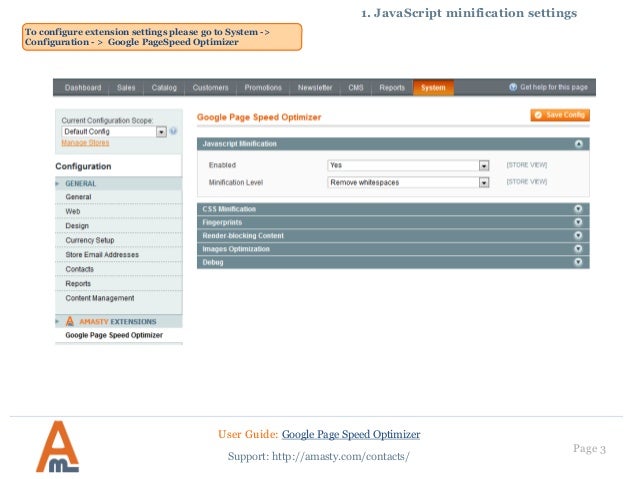Screen dimensions: 638x479
Task: Expand the Render-blocking Content section
Action: 393,236
